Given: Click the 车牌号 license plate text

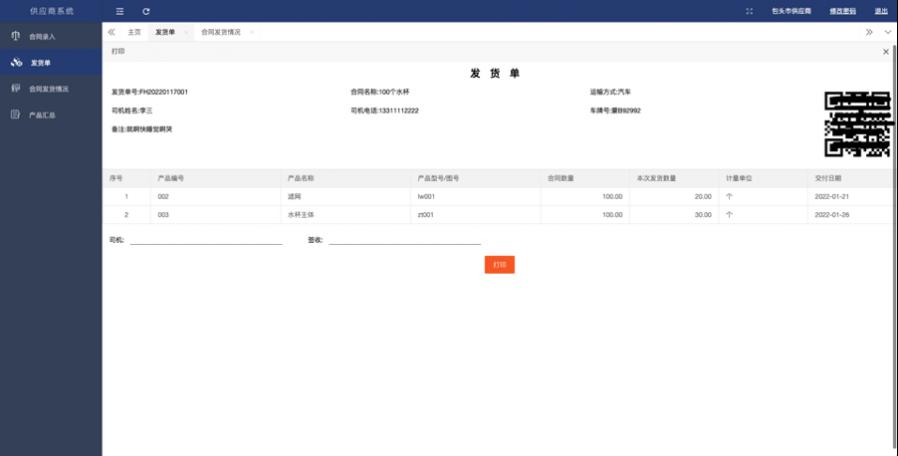Looking at the screenshot, I should (616, 111).
